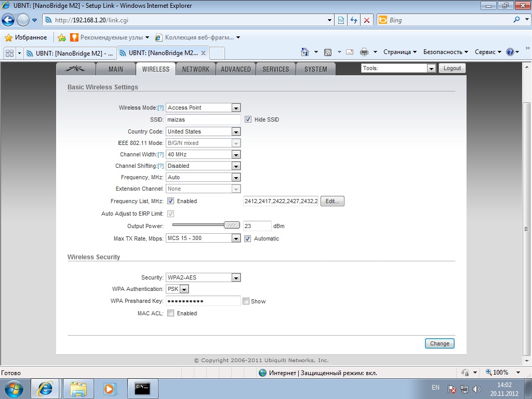Viewport: 532px width, 399px height.
Task: Click the SSID input field
Action: point(203,119)
